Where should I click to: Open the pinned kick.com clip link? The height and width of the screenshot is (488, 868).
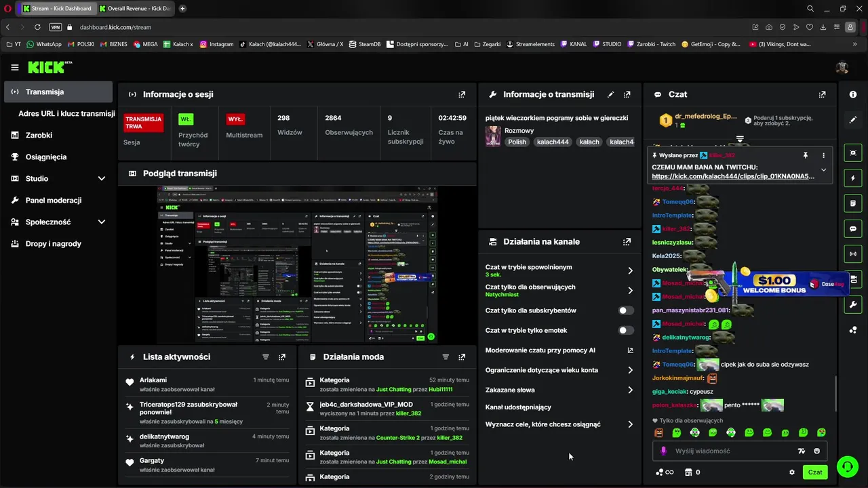pos(733,176)
